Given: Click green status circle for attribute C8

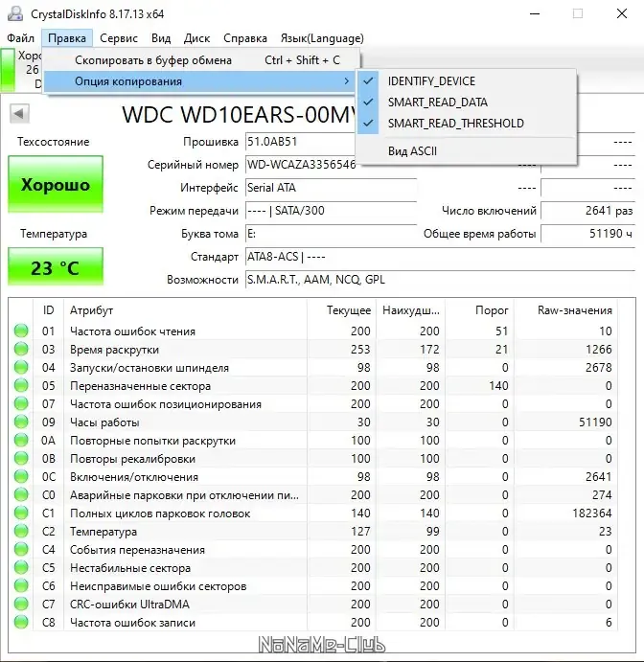Looking at the screenshot, I should (21, 623).
